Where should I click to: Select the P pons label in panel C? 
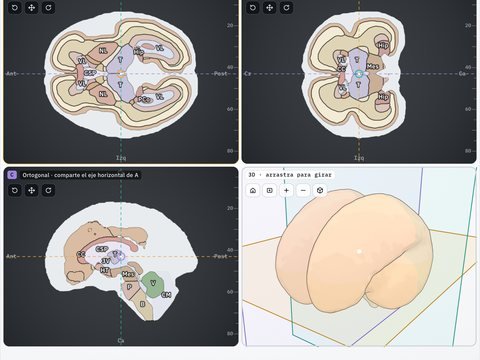[x=130, y=286]
